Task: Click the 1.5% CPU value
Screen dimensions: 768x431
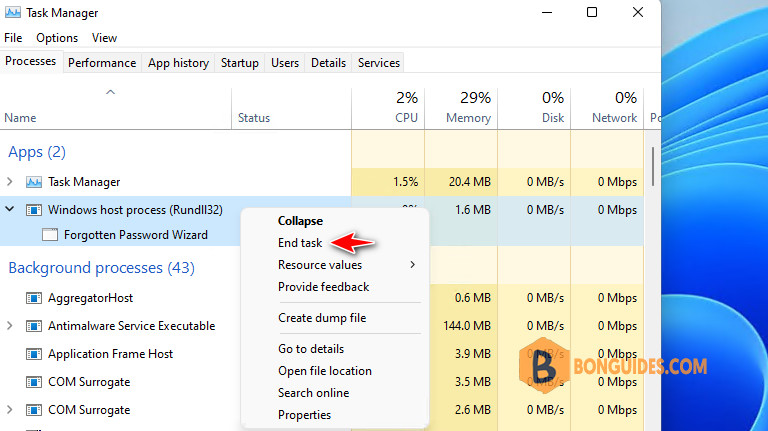Action: (x=406, y=182)
